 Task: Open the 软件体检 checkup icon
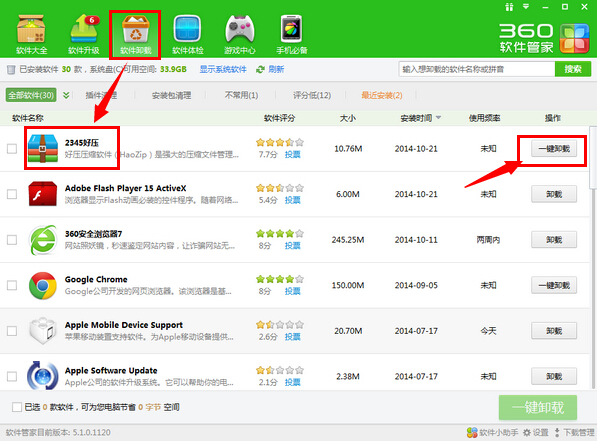click(188, 34)
